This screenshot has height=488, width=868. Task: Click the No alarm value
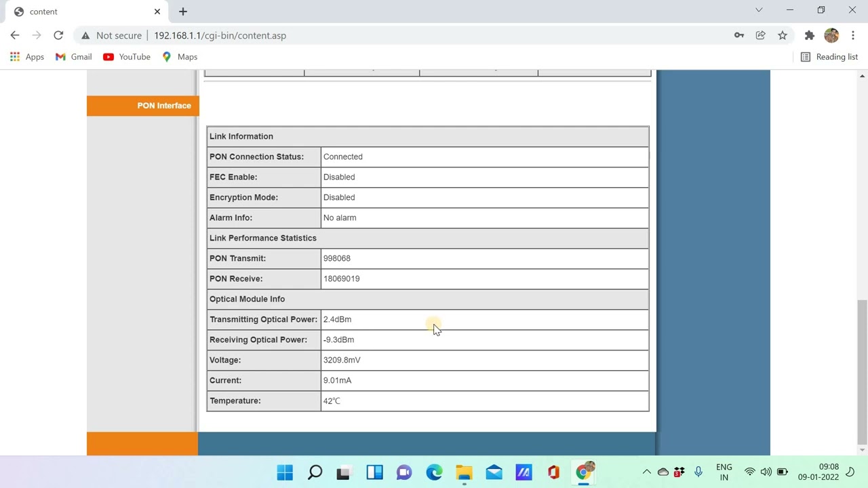340,218
